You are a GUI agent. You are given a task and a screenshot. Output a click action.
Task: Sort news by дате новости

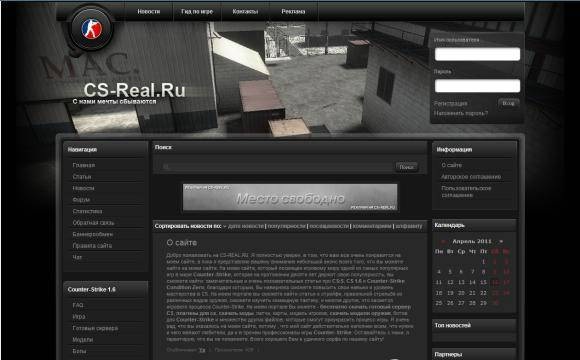246,226
